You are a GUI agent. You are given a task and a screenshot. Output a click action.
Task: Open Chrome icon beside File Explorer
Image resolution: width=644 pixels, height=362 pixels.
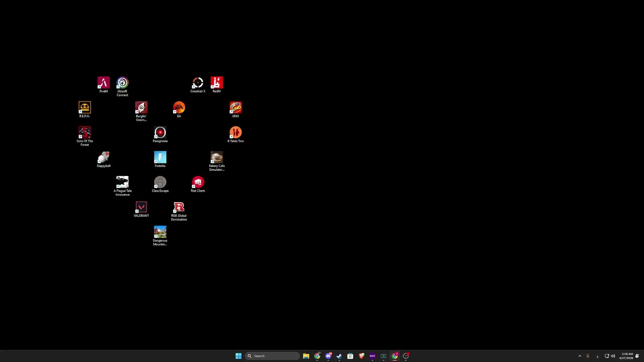pyautogui.click(x=317, y=356)
